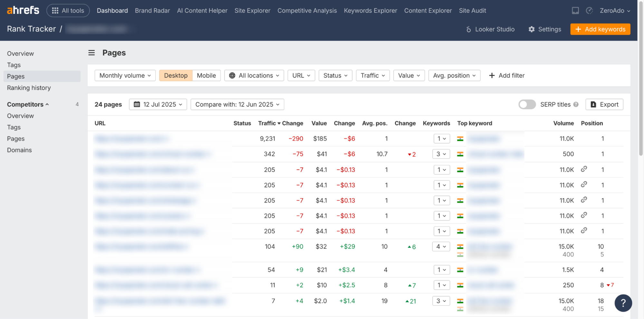Sort by the Avg. pos. column header

pos(375,123)
